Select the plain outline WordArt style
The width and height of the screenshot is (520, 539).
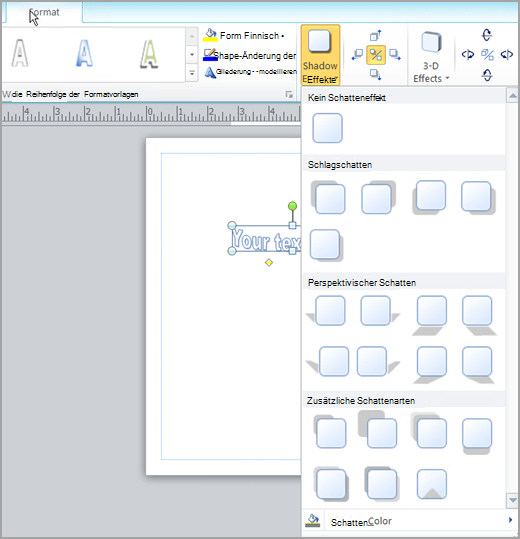pyautogui.click(x=20, y=53)
